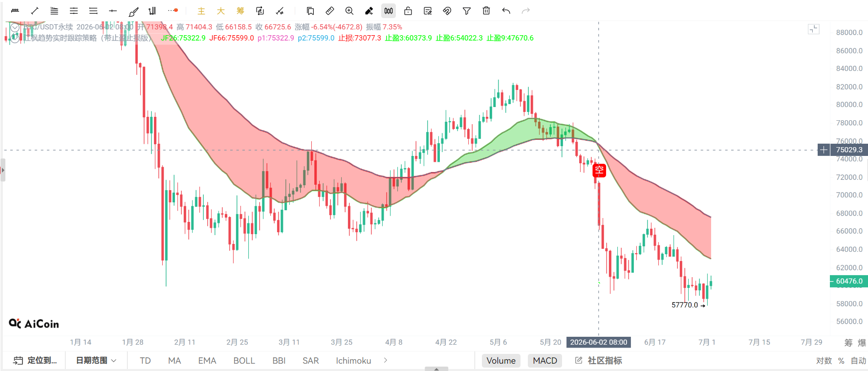Select the TD indicator tab
Viewport: 868px width, 371px height.
[x=145, y=361]
